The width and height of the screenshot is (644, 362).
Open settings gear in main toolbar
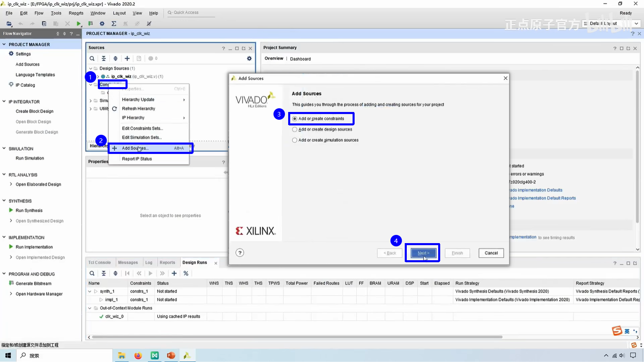[x=102, y=24]
